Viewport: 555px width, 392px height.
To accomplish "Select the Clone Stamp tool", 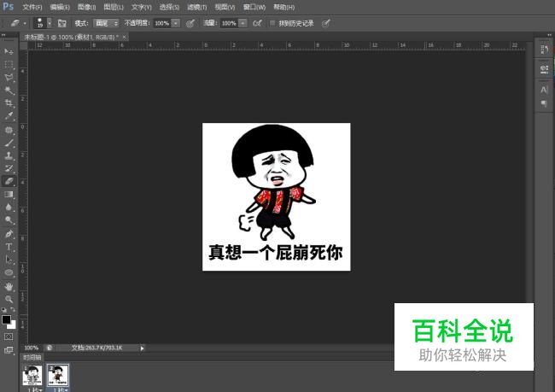I will tap(9, 155).
